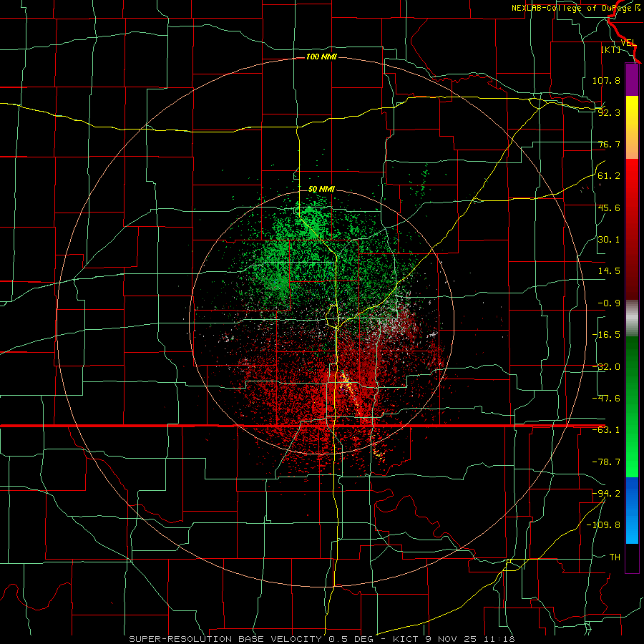The height and width of the screenshot is (644, 644).
Task: Click the -16.5 velocity scale value
Action: (606, 335)
